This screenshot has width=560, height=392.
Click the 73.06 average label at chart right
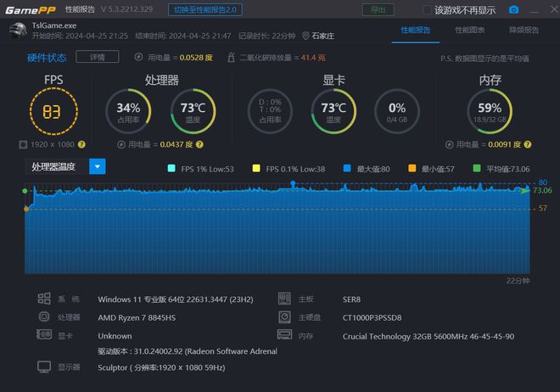click(x=542, y=190)
